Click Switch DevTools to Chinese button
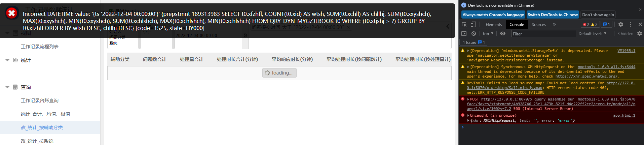Screen dimensions: 644x145 tap(553, 14)
